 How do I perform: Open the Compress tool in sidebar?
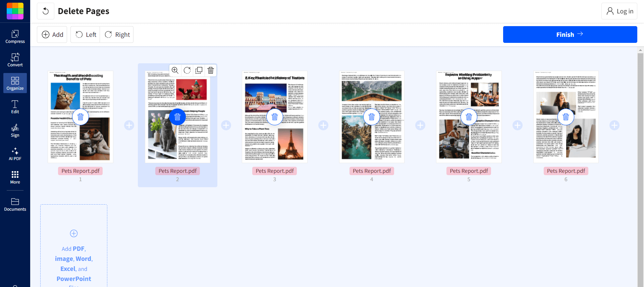15,37
